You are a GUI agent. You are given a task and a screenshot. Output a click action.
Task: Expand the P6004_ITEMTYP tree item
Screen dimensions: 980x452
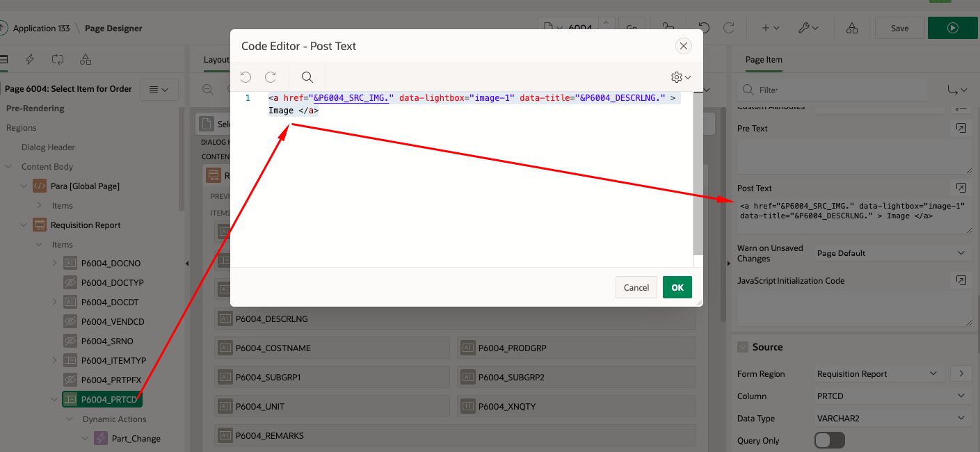(x=54, y=360)
